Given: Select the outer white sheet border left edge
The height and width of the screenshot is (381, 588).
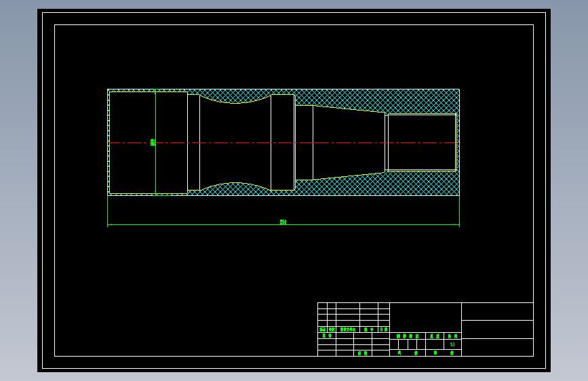Looking at the screenshot, I should (42, 190).
